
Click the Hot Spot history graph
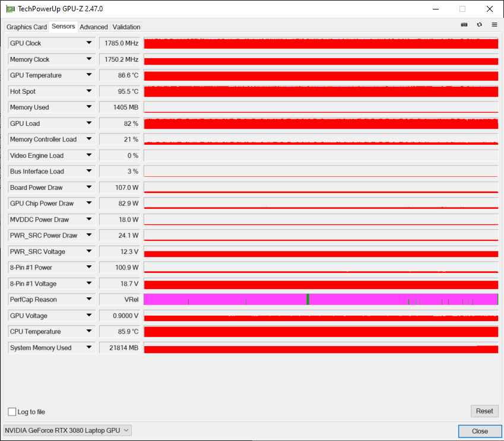pos(321,91)
